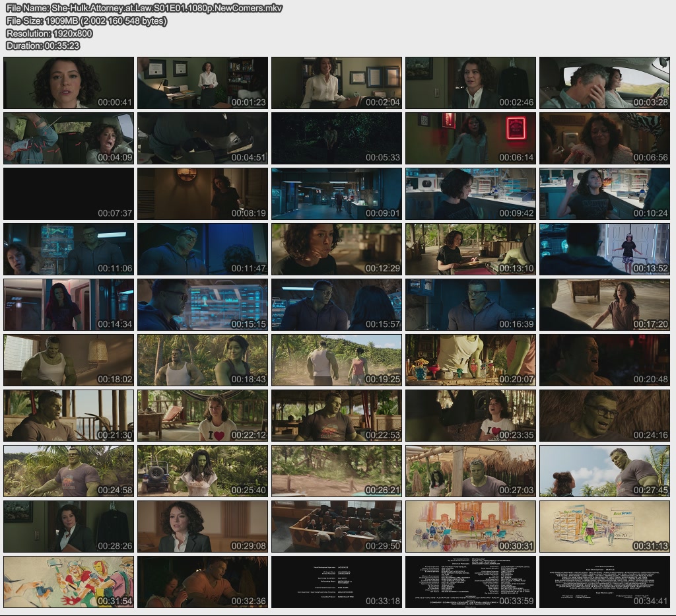Click the thumbnail stamped 00:22:53
Screen dimensions: 676x616
click(x=337, y=416)
